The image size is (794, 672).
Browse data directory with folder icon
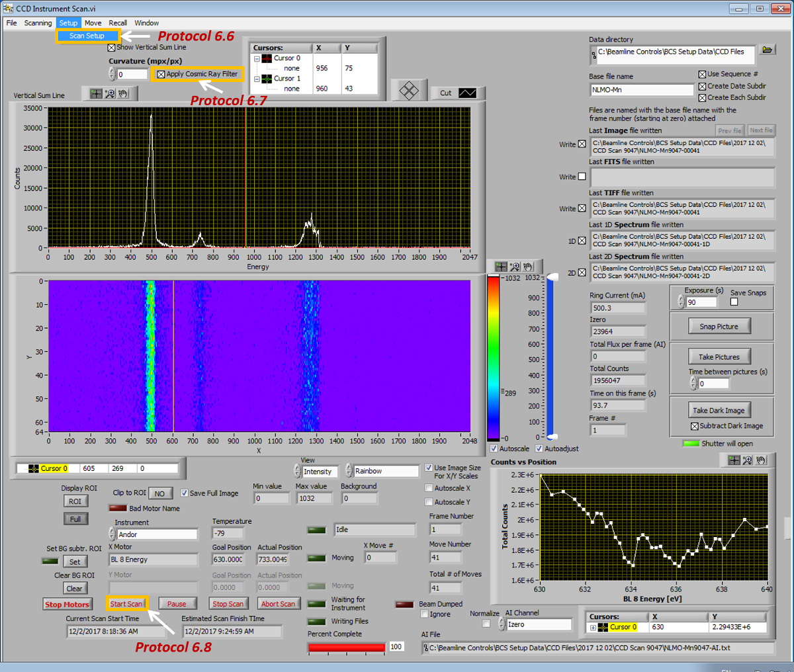767,51
